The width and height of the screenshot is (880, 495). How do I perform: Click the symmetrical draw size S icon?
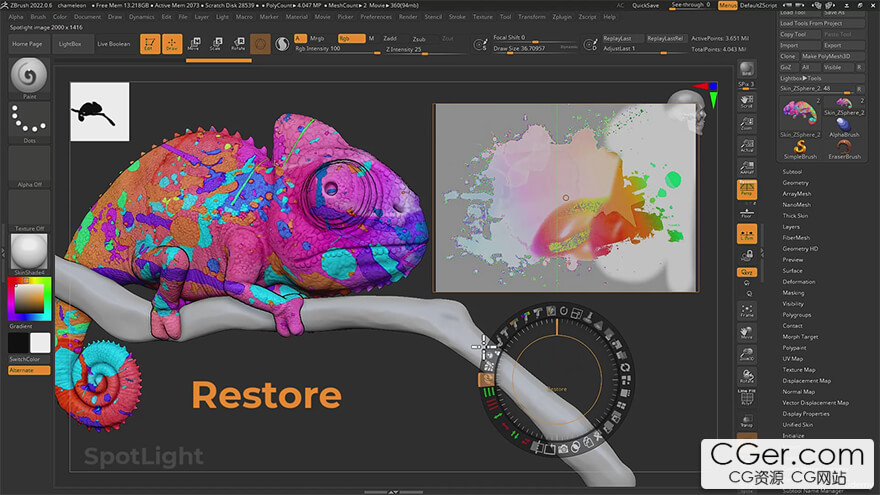pos(480,44)
